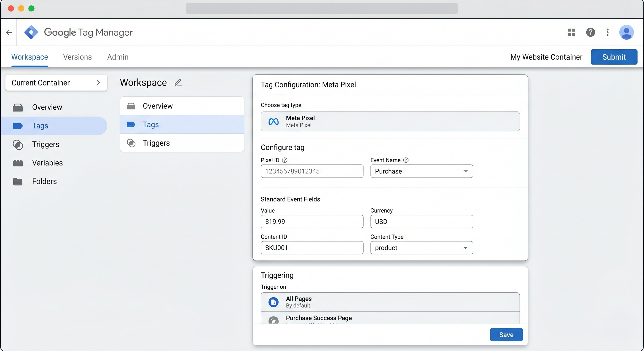Switch to the Admin tab
The height and width of the screenshot is (351, 644).
[x=118, y=57]
